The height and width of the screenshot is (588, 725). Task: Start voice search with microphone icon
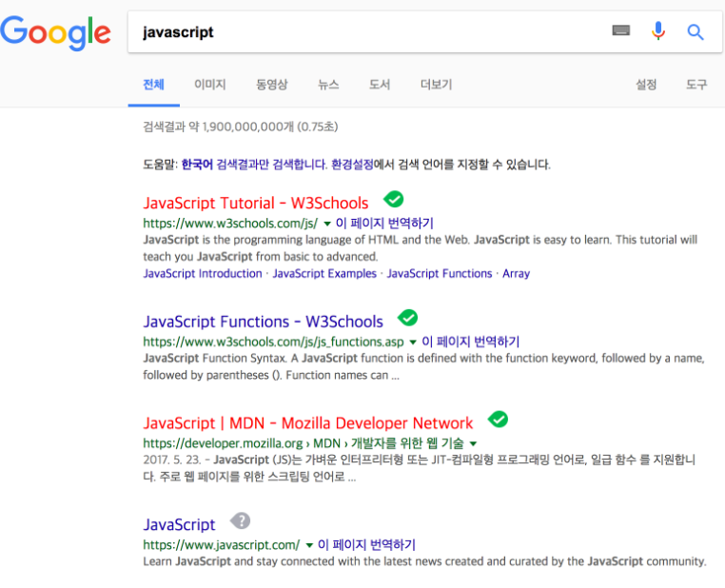[x=658, y=31]
